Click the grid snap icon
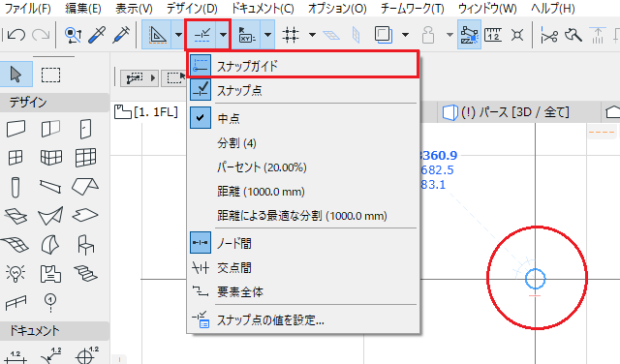 point(291,35)
